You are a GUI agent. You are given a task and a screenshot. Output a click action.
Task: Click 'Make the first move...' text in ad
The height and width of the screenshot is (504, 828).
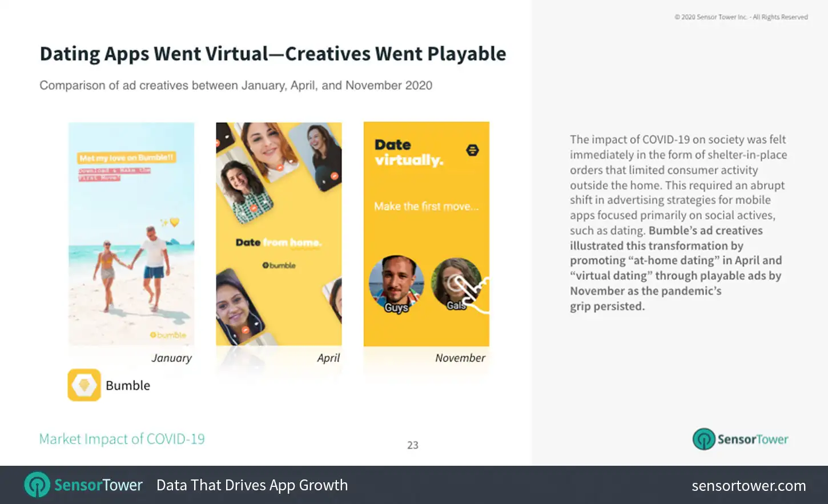pyautogui.click(x=427, y=207)
